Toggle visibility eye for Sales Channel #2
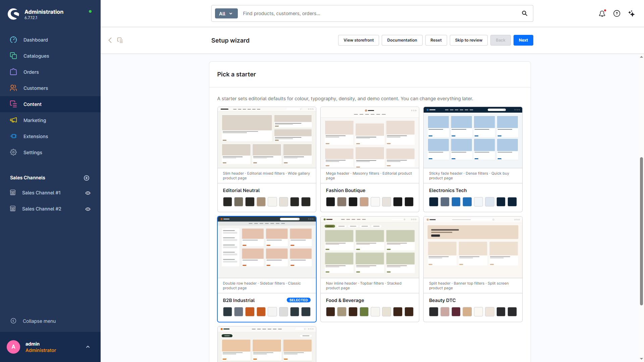Image resolution: width=644 pixels, height=362 pixels. [x=88, y=209]
